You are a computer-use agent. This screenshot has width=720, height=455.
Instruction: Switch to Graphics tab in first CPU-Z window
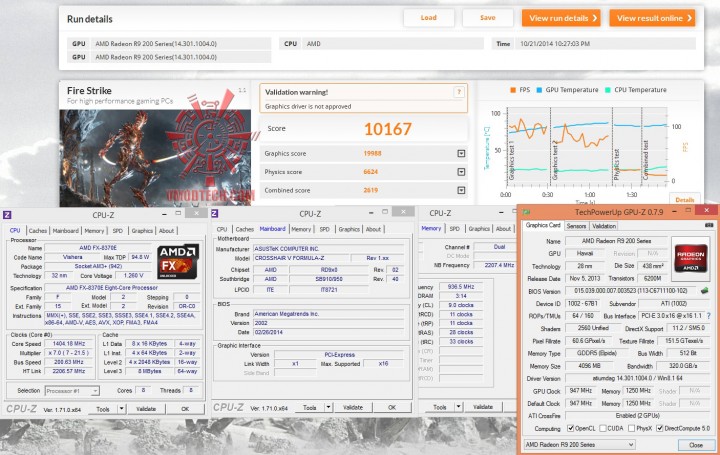point(142,230)
